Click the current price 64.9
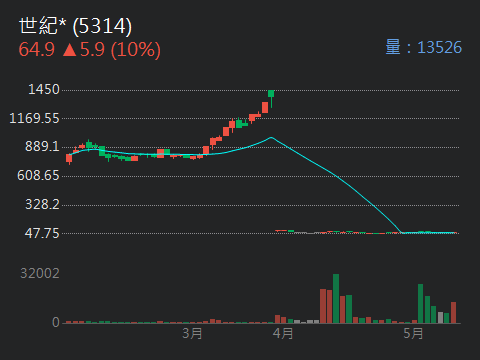This screenshot has width=480, height=360. click(37, 50)
